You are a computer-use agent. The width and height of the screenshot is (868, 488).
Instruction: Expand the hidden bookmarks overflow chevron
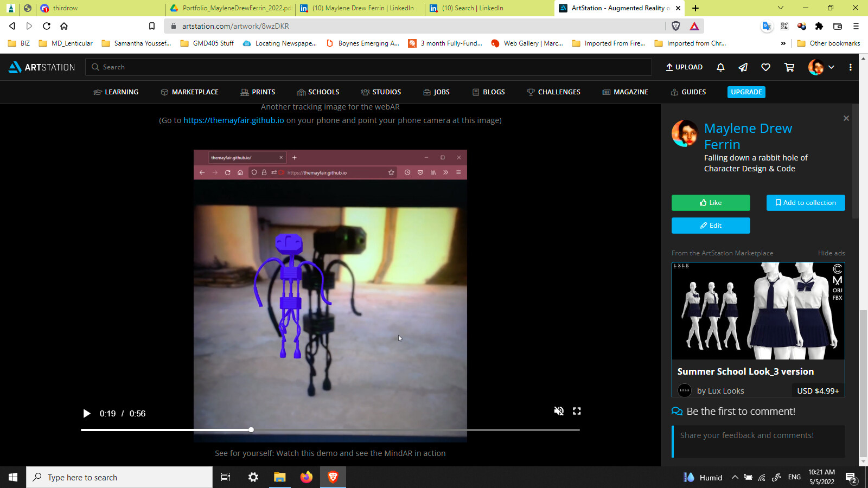pos(783,43)
